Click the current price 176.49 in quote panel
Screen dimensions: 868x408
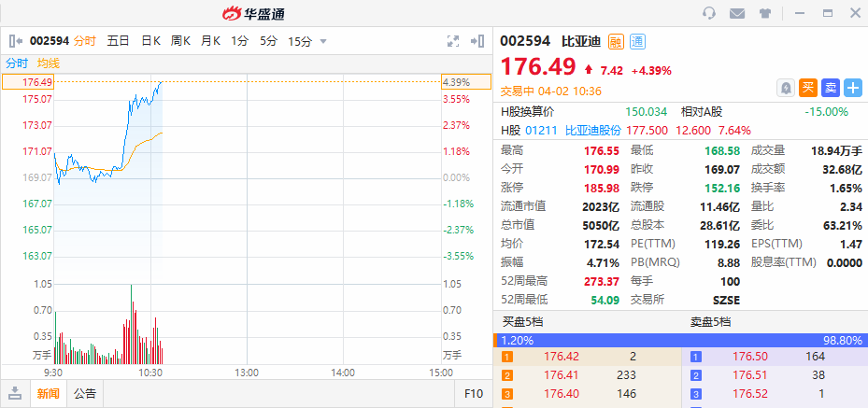[x=538, y=67]
